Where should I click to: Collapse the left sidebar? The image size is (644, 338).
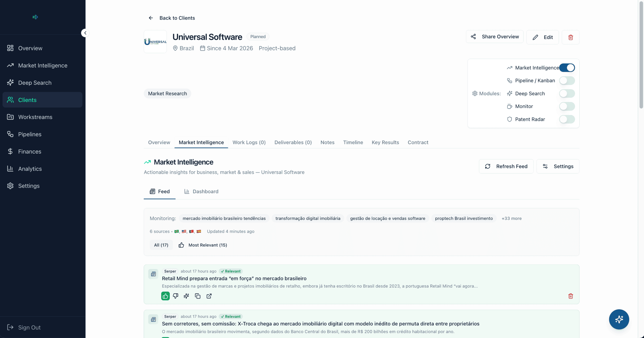click(x=85, y=33)
